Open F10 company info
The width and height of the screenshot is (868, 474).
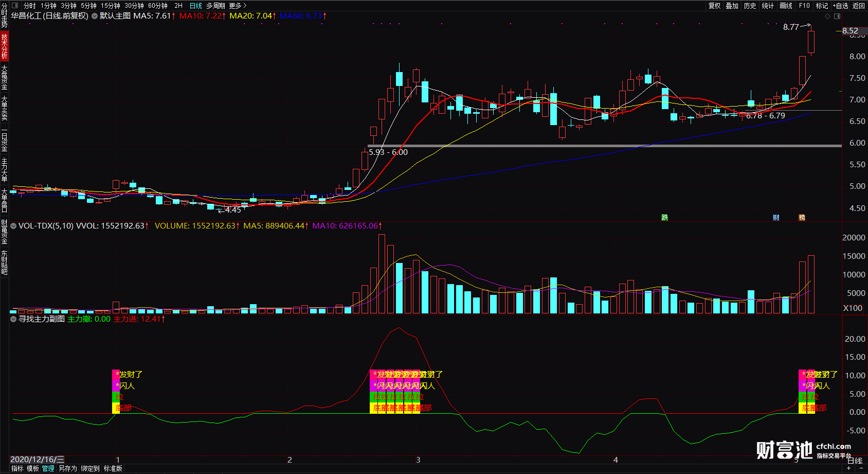point(804,6)
